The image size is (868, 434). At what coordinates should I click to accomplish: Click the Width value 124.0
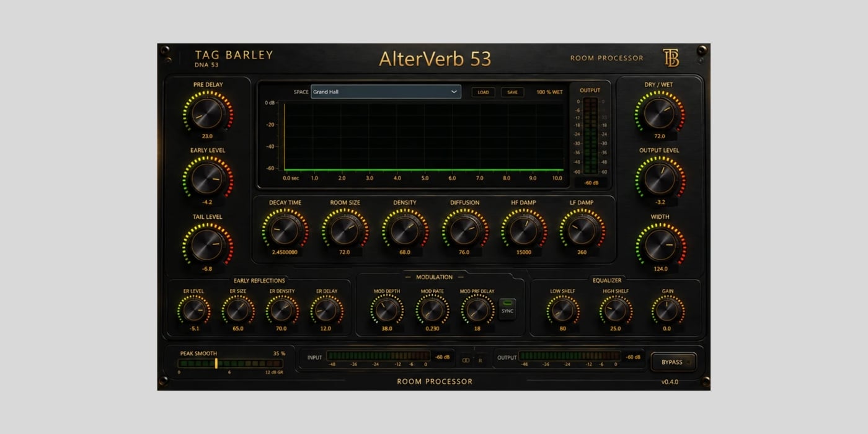[660, 268]
